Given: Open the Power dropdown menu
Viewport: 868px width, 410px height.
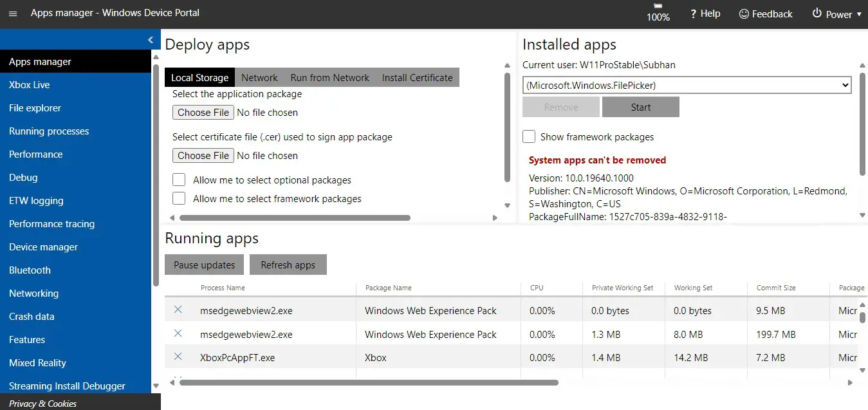Looking at the screenshot, I should (x=836, y=14).
